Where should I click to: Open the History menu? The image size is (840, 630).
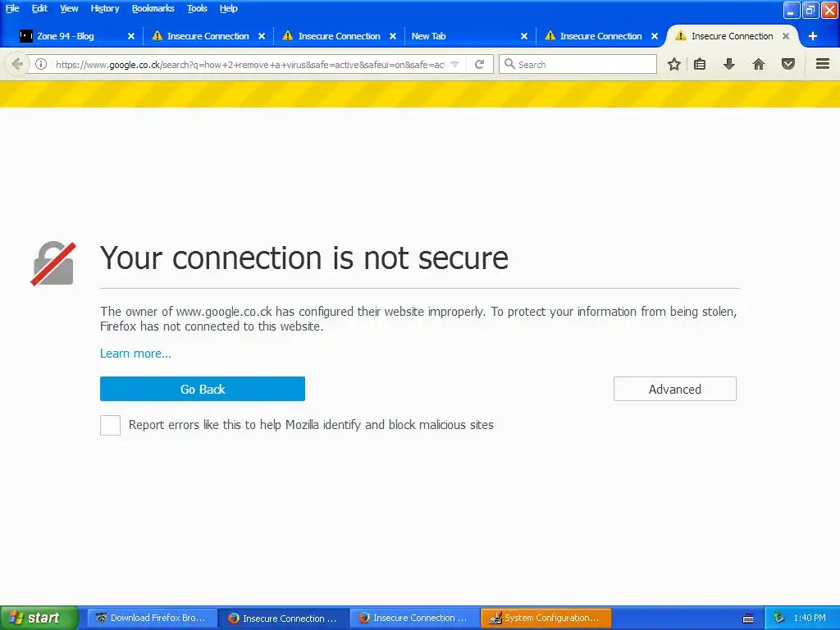point(105,8)
